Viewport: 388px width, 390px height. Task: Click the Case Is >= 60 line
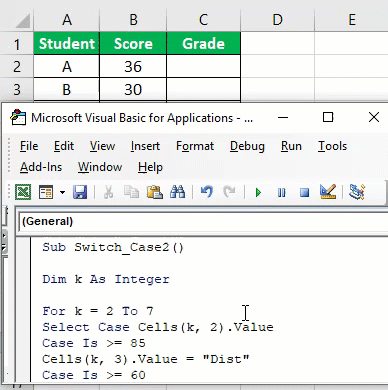point(94,375)
